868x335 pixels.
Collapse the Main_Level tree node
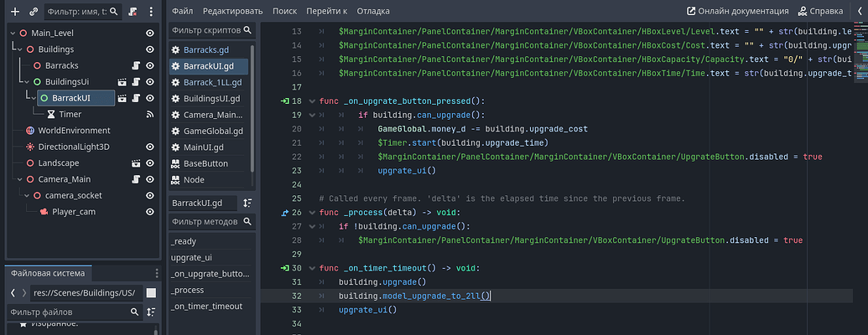[13, 33]
